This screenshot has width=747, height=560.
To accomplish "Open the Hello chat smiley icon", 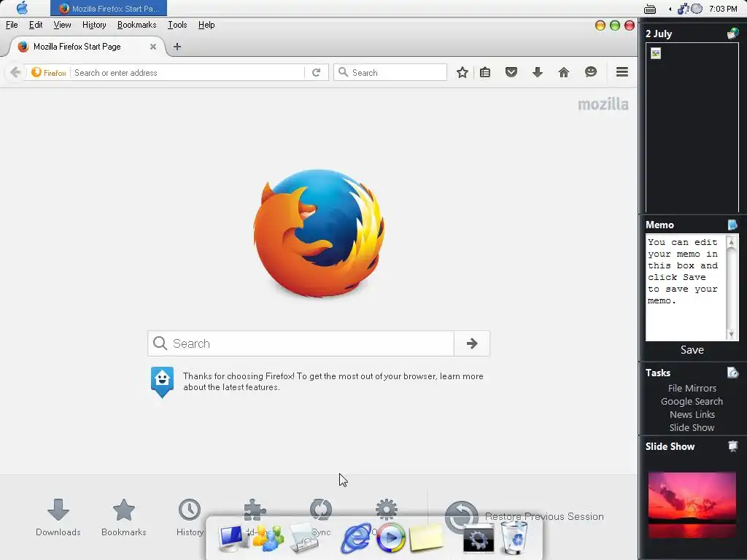I will pyautogui.click(x=591, y=72).
